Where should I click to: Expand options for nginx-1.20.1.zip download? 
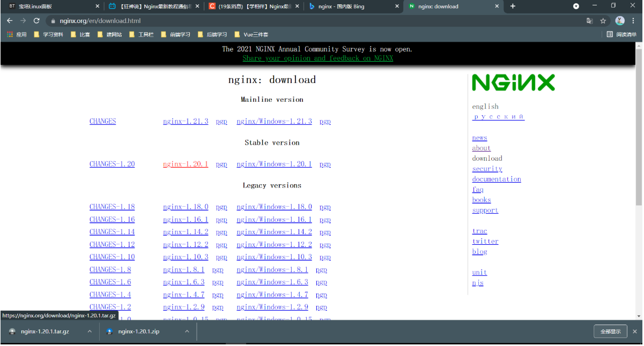point(187,332)
